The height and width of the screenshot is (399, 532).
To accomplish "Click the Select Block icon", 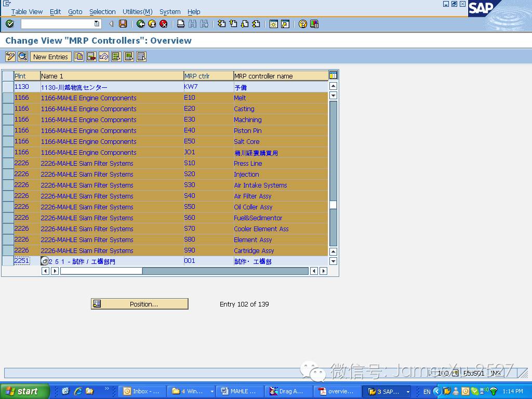I will [x=129, y=57].
